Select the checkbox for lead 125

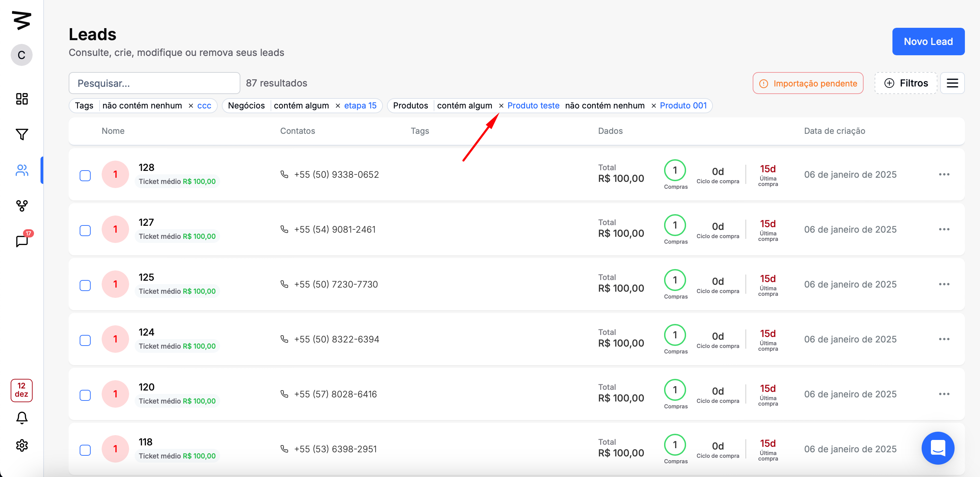coord(85,286)
